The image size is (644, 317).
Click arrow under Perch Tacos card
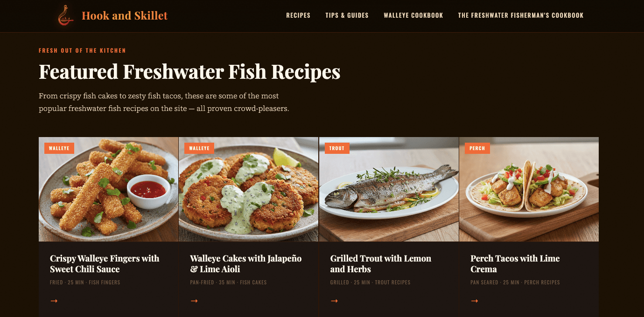[475, 301]
